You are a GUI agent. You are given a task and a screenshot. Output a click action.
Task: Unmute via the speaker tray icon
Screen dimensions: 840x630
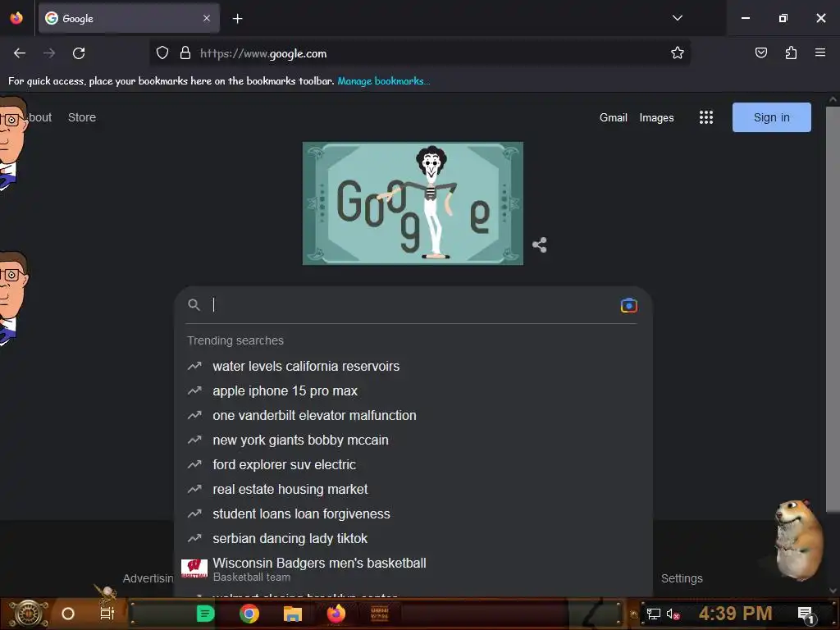tap(673, 614)
